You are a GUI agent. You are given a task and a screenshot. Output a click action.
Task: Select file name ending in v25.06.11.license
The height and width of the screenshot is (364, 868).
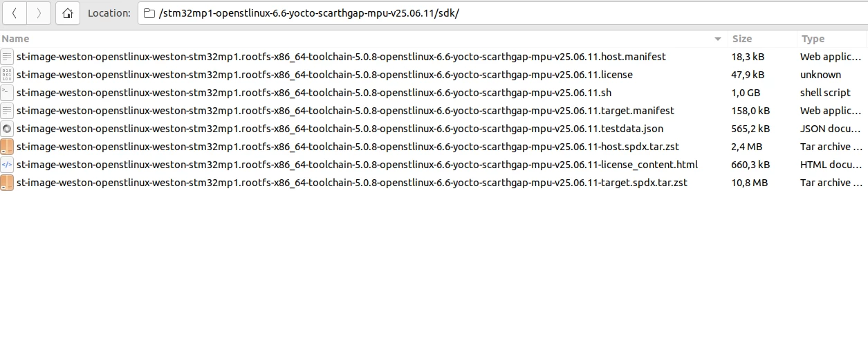pos(324,75)
